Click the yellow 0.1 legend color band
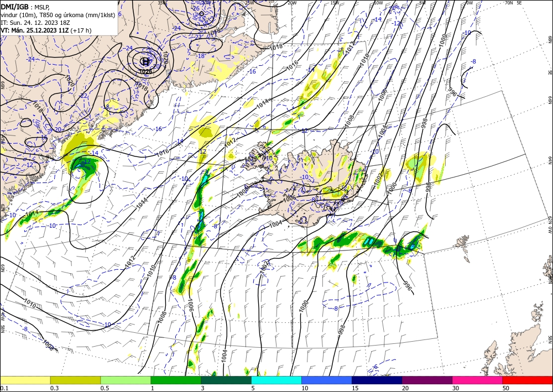Image resolution: width=553 pixels, height=392 pixels. click(x=25, y=380)
